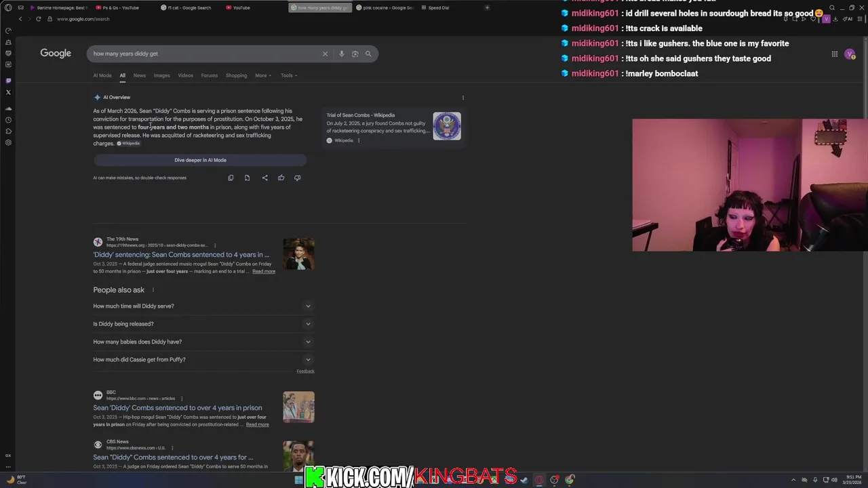Image resolution: width=868 pixels, height=488 pixels.
Task: Open AI Overview three-dot options
Action: [463, 98]
